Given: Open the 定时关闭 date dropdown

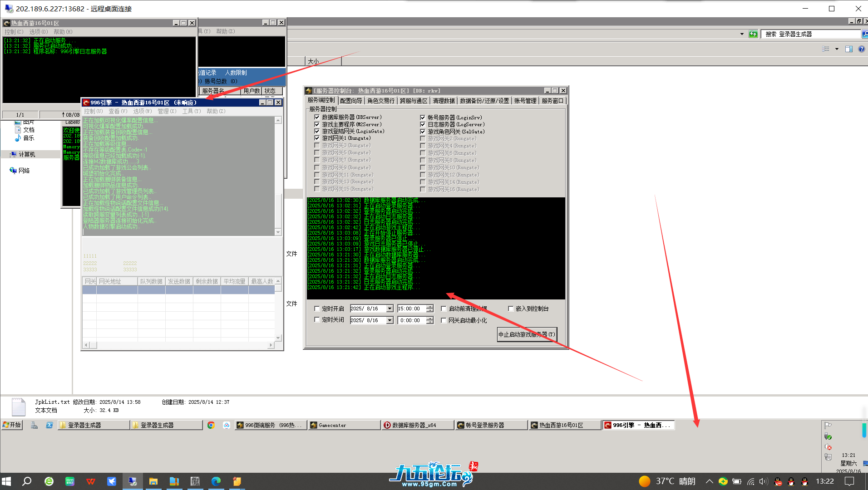Looking at the screenshot, I should pyautogui.click(x=390, y=320).
